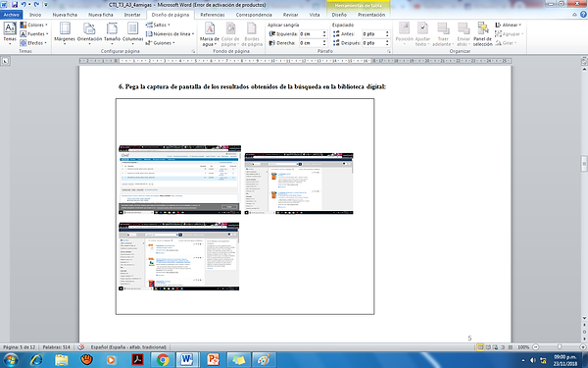Switch to the Vista tab

point(315,15)
